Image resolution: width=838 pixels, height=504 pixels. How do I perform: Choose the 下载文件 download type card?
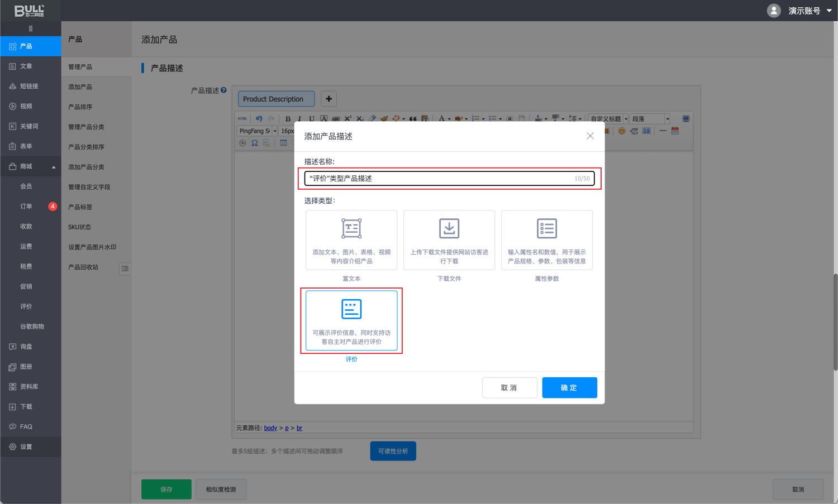tap(449, 240)
